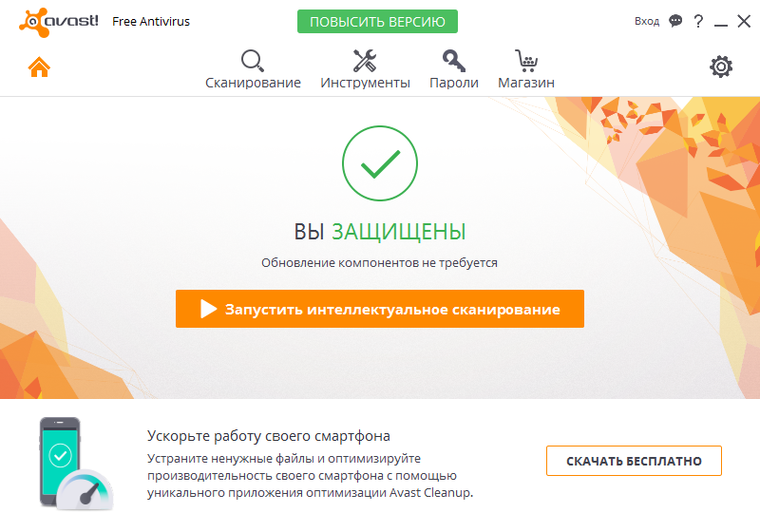
Task: Open the Пароли key section
Action: click(x=453, y=69)
